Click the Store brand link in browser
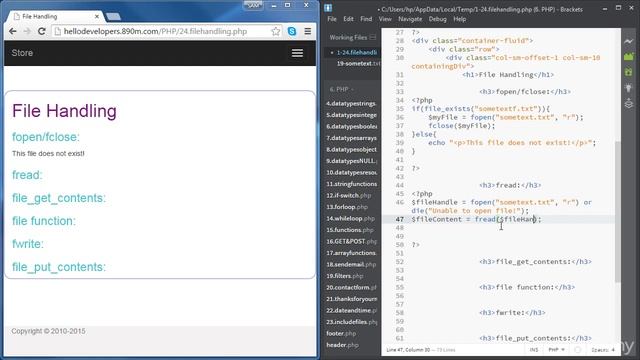640x360 pixels. (22, 53)
